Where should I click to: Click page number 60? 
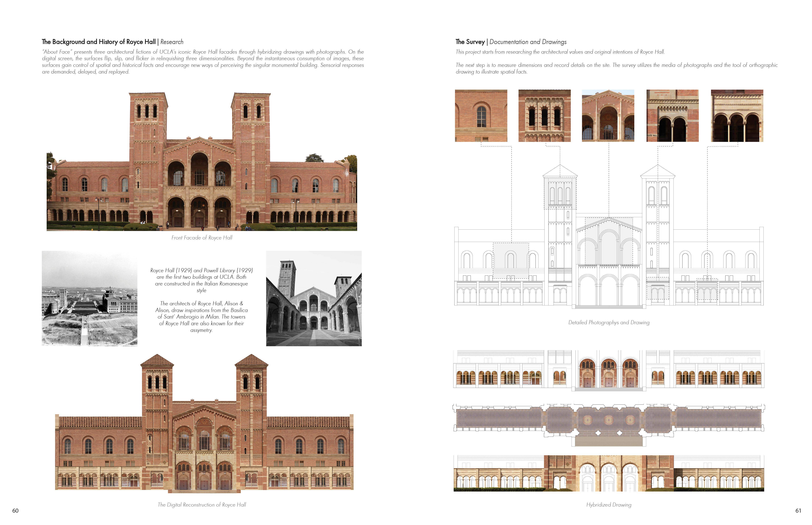pos(15,510)
